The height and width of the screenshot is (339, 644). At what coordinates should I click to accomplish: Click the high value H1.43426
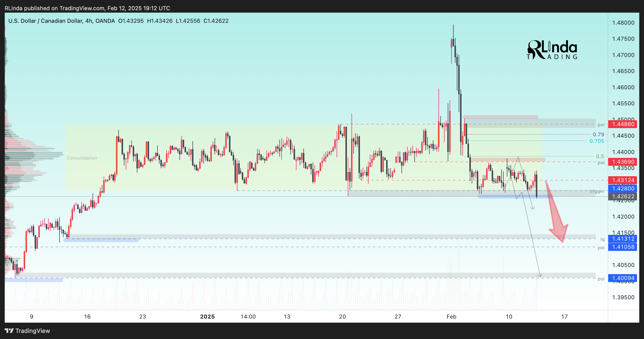click(160, 21)
